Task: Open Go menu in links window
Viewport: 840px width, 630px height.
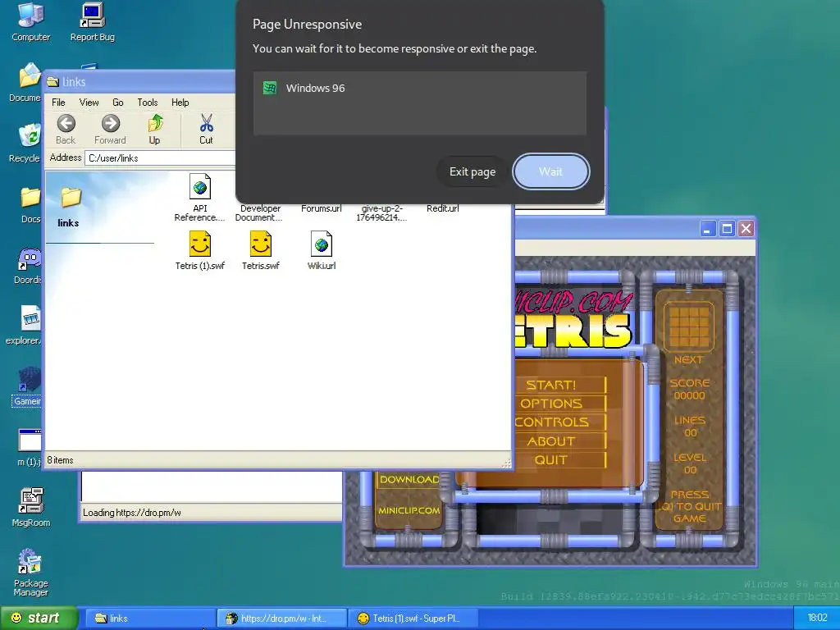Action: pyautogui.click(x=118, y=103)
